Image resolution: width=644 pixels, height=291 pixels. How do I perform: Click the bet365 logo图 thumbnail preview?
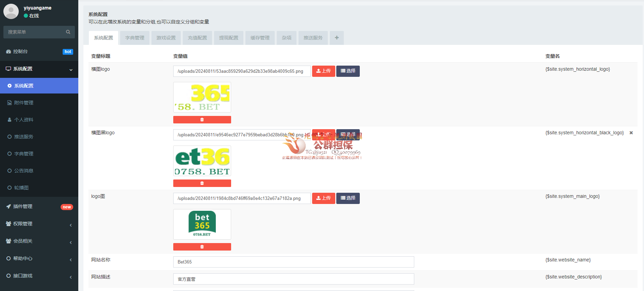tap(202, 224)
